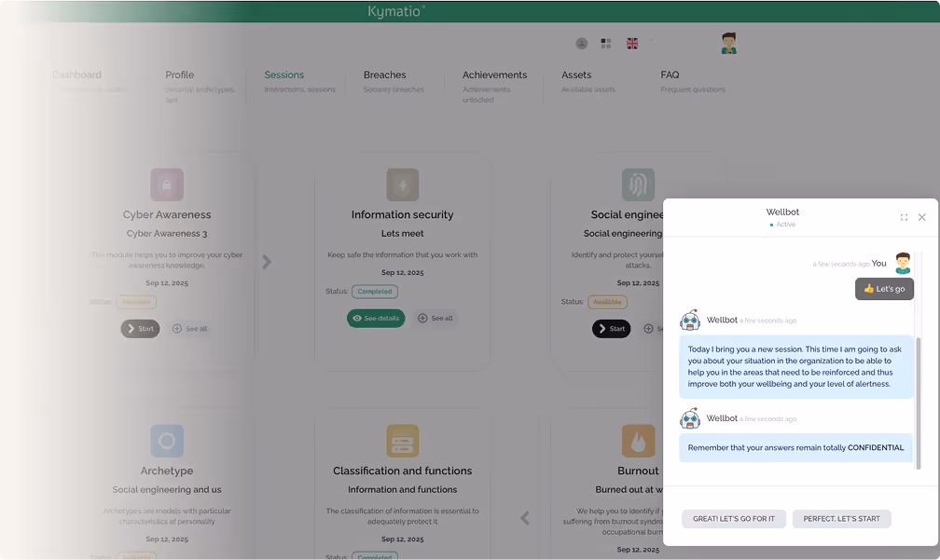This screenshot has height=560, width=940.
Task: Click your avatar in the chat
Action: (x=903, y=263)
